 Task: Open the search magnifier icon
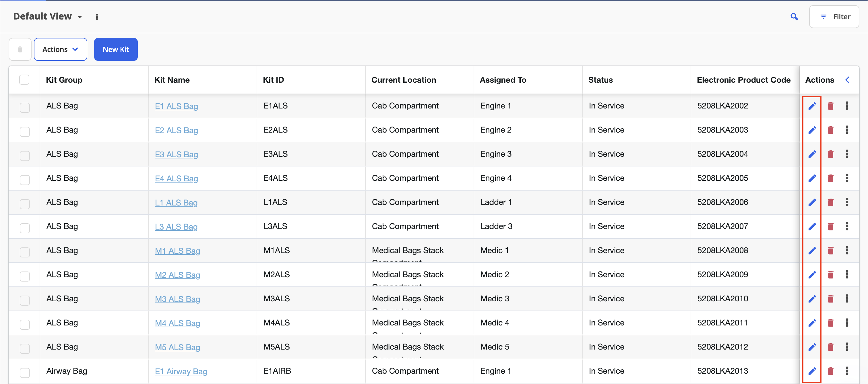pyautogui.click(x=794, y=17)
